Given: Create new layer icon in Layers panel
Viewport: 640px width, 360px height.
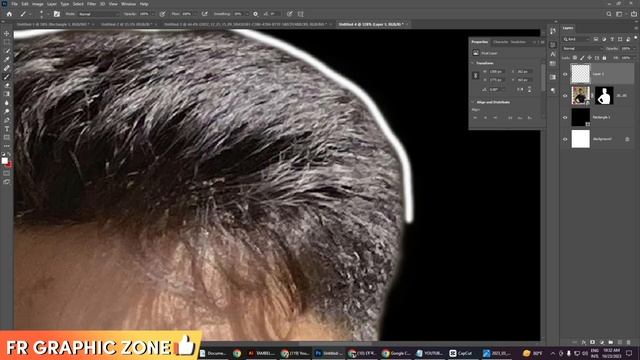Looking at the screenshot, I should coord(620,342).
